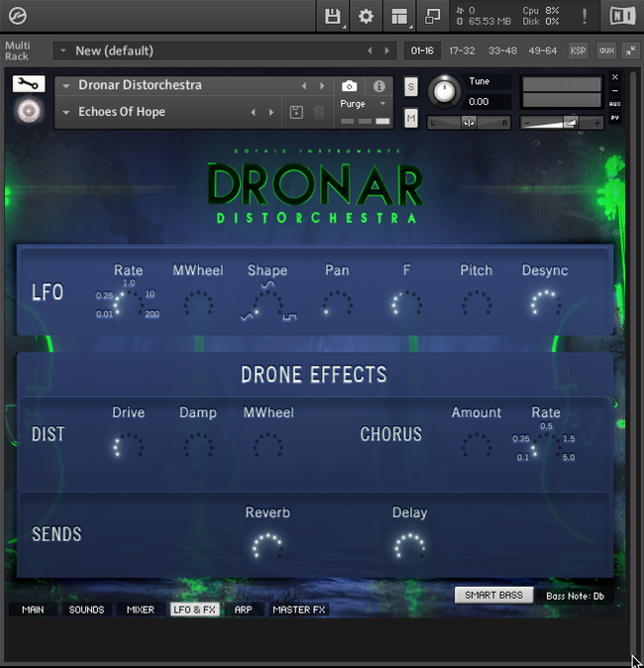
Task: Toggle the aux button in rack header
Action: [x=606, y=51]
